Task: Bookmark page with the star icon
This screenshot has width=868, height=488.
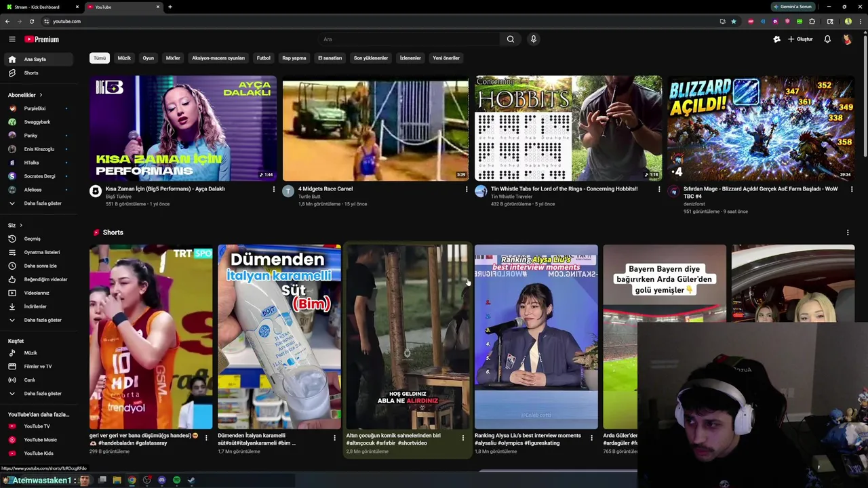Action: click(x=734, y=21)
